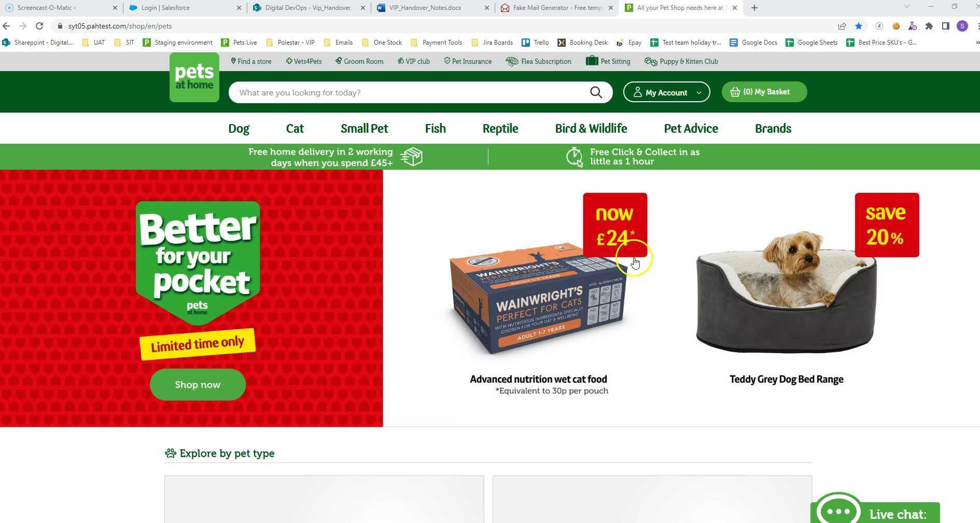Image resolution: width=980 pixels, height=523 pixels.
Task: Expand the My Account dropdown
Action: [x=666, y=92]
